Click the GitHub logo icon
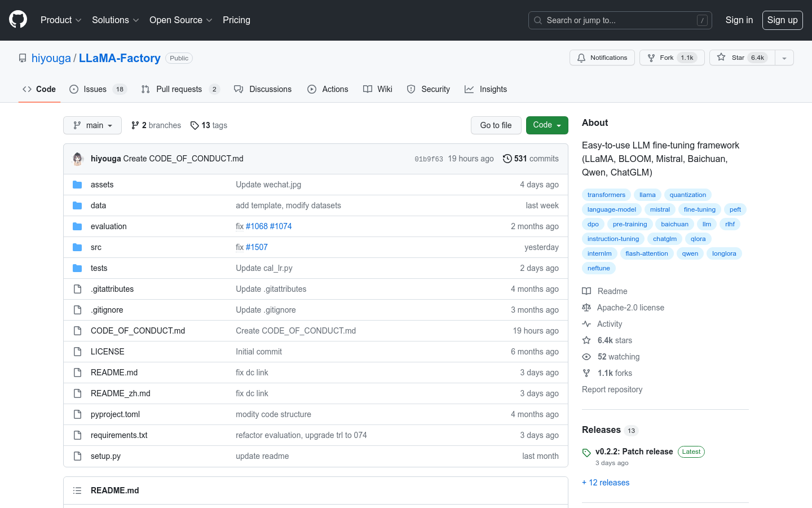The width and height of the screenshot is (812, 508). tap(18, 20)
